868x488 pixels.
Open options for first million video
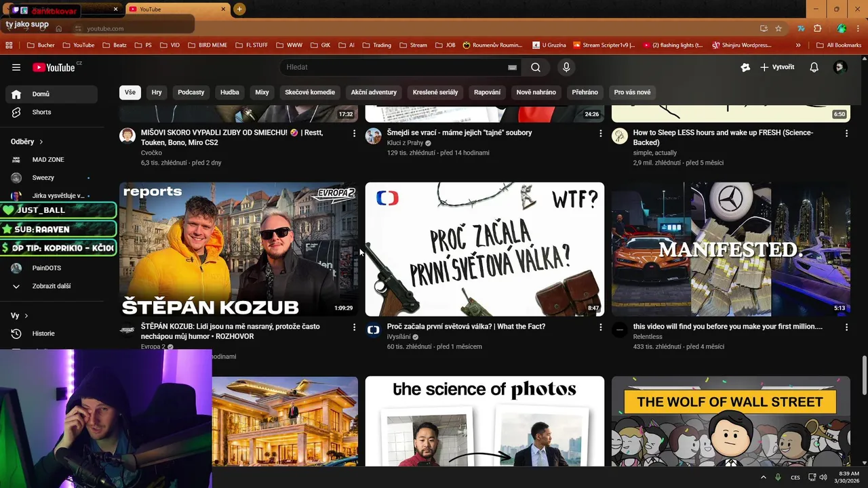[846, 327]
